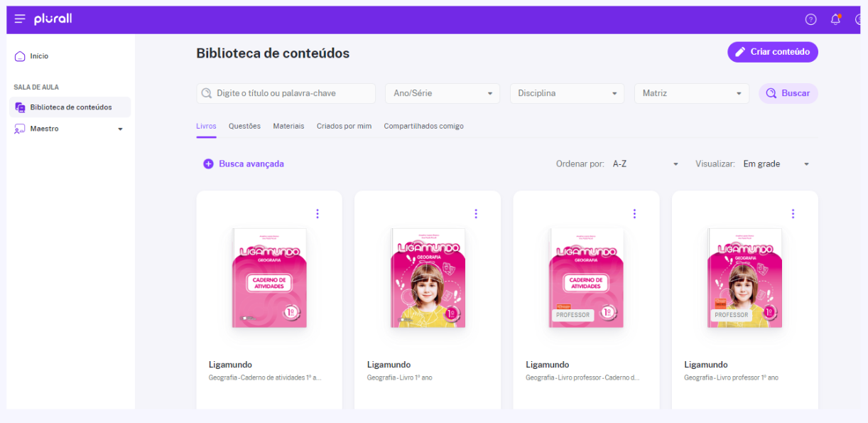Open the notifications bell icon
This screenshot has width=868, height=423.
[x=835, y=19]
